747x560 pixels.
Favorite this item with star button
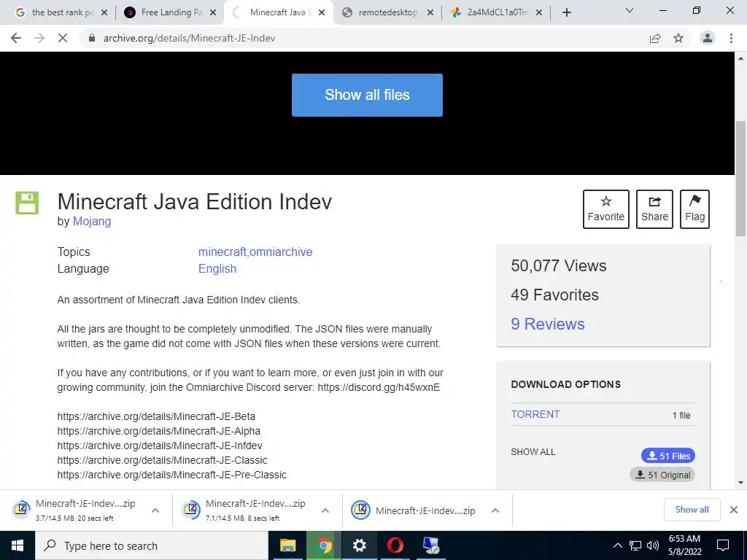click(605, 209)
